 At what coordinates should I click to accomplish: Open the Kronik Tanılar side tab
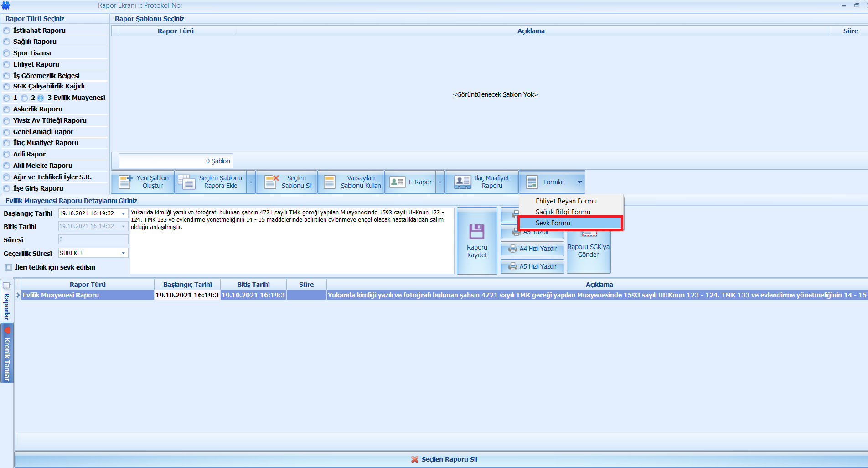click(x=7, y=354)
